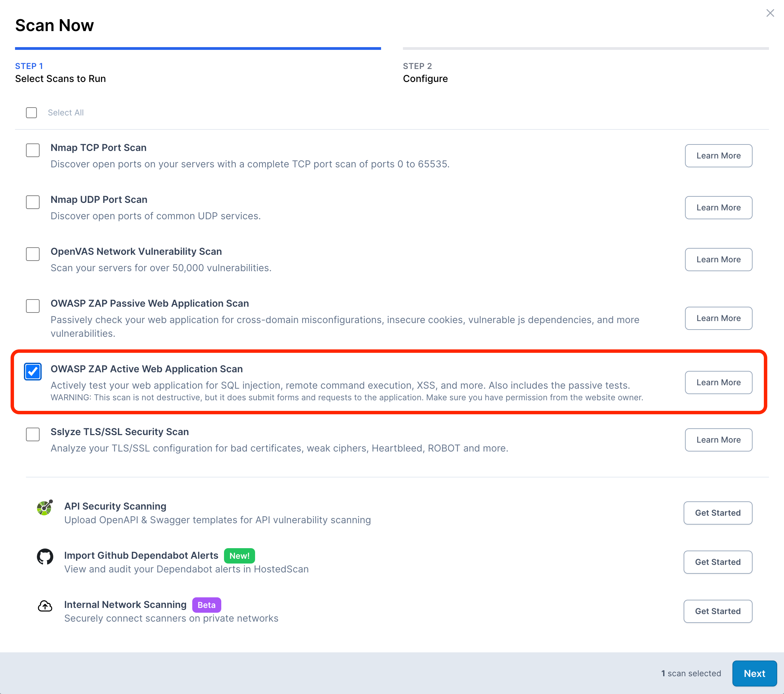Screen dimensions: 784x694
Task: Open Learn More for Sslyze TLS/SSL scan
Action: (x=718, y=440)
